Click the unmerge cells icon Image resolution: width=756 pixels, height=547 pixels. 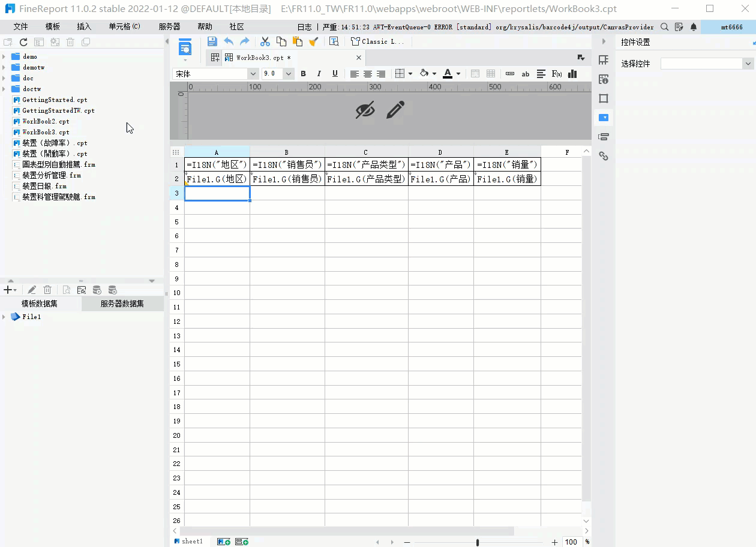pyautogui.click(x=491, y=74)
